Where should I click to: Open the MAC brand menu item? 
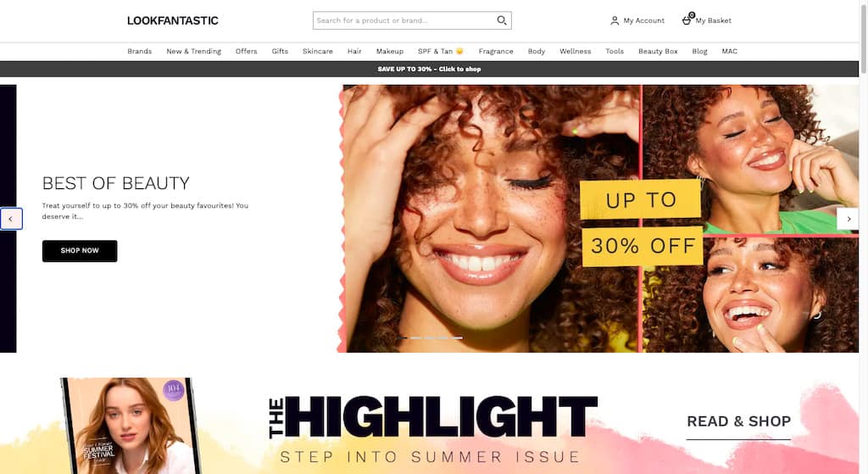[730, 51]
